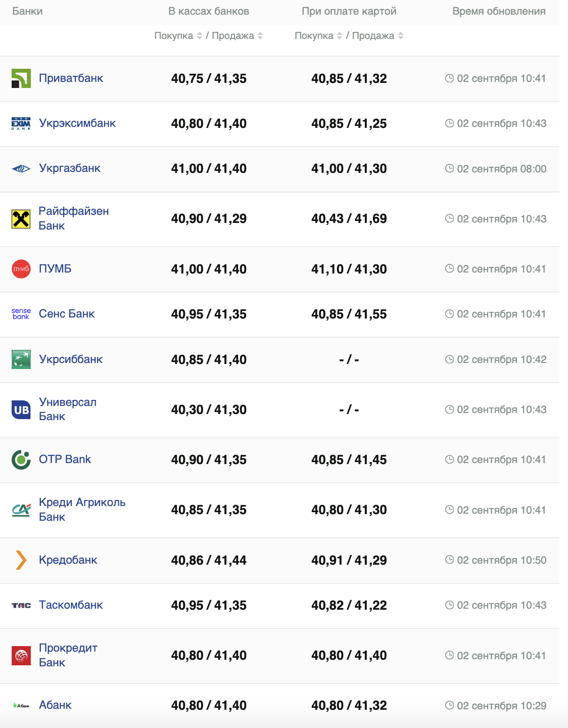Click the Ukrsibbank green star logo
Image resolution: width=568 pixels, height=728 pixels.
(x=21, y=359)
